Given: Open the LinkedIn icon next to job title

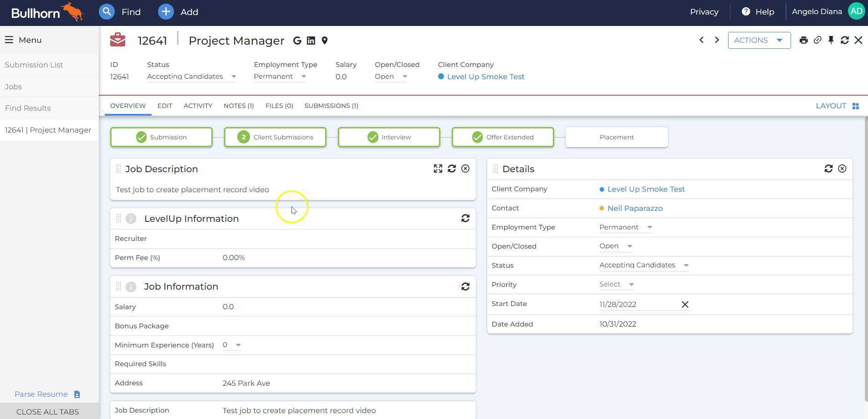Looking at the screenshot, I should pyautogui.click(x=311, y=41).
